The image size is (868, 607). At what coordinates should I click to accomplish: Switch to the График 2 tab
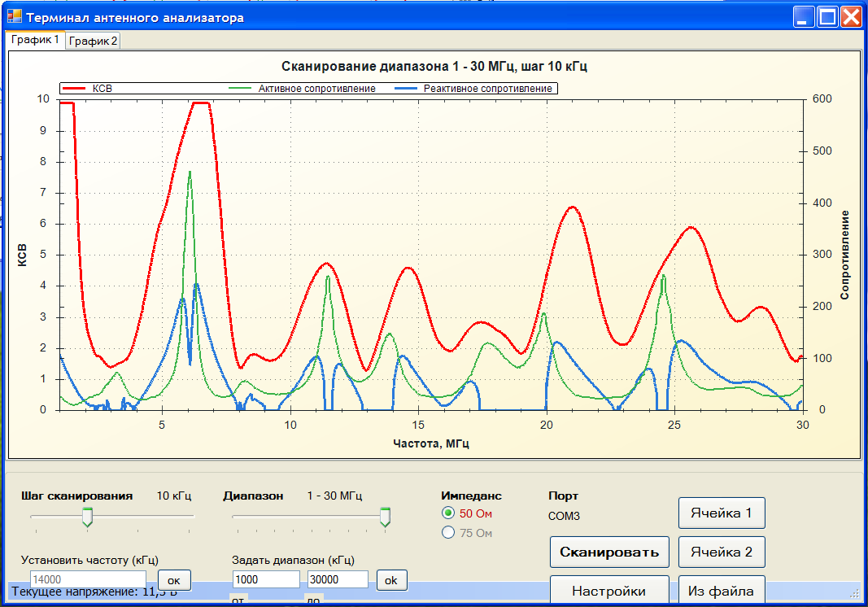coord(93,41)
